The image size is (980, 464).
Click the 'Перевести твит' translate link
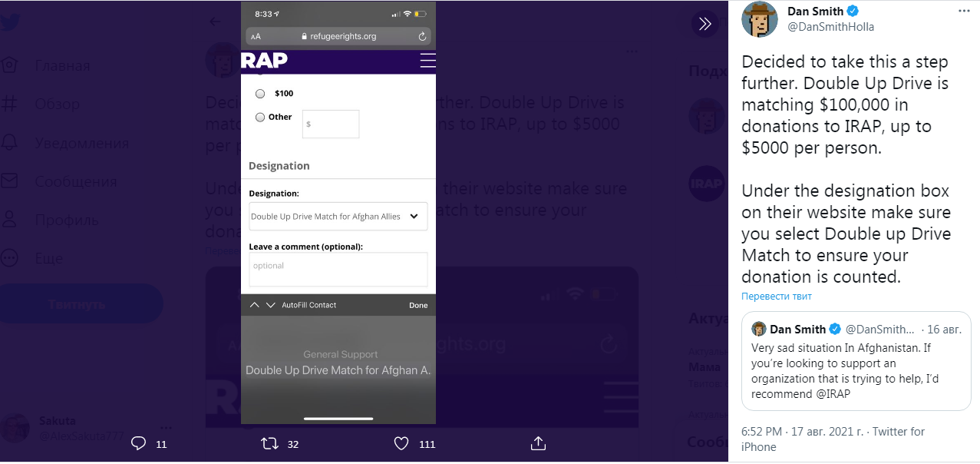776,297
